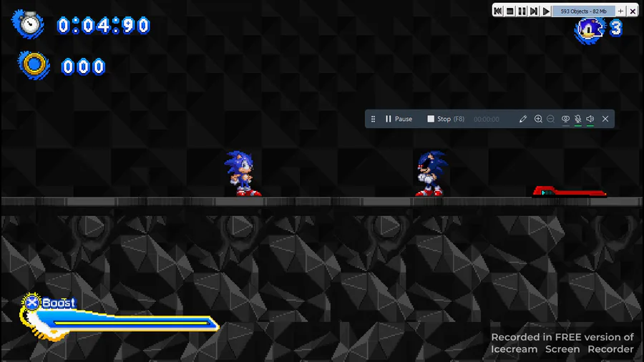Image resolution: width=644 pixels, height=362 pixels.
Task: Stop the game via debug bar stop button
Action: pos(509,11)
